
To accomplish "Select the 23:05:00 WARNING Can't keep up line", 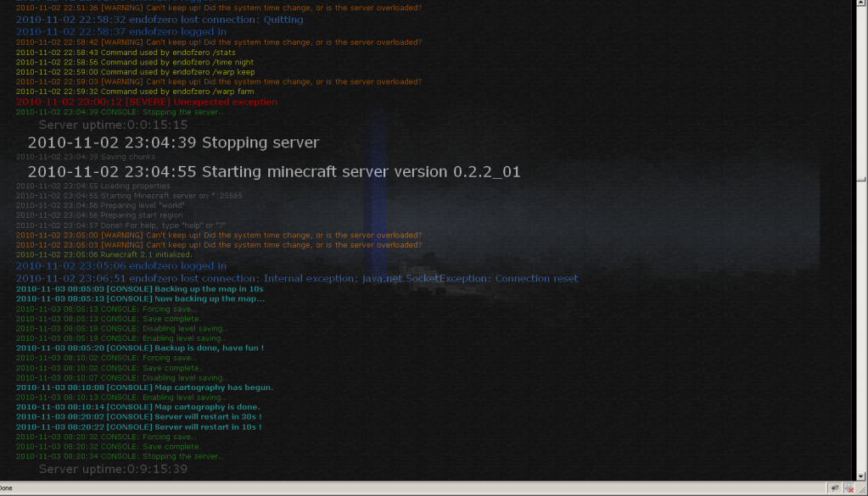I will (x=219, y=235).
